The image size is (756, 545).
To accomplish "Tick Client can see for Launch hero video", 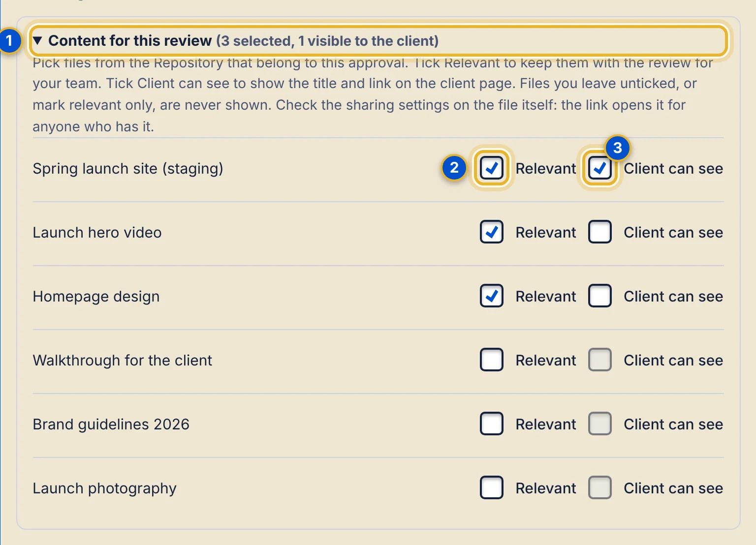I will [600, 232].
